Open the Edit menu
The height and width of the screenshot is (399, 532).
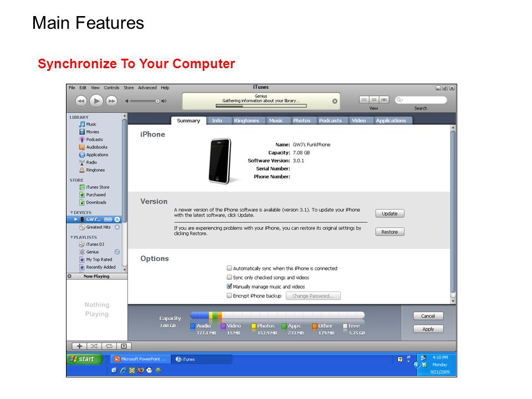[83, 88]
